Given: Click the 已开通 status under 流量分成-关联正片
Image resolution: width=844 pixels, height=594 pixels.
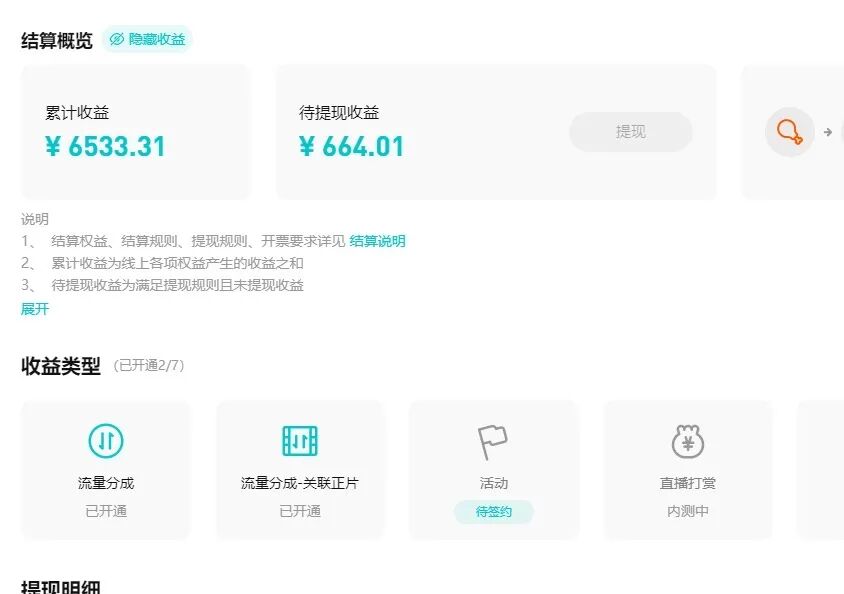Looking at the screenshot, I should tap(300, 511).
